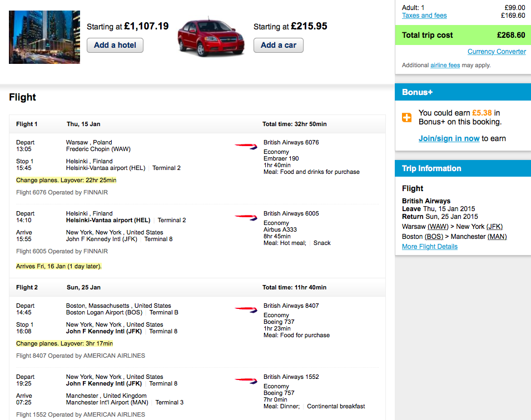This screenshot has height=420, width=531.
Task: Open the Currency Converter link
Action: [497, 52]
